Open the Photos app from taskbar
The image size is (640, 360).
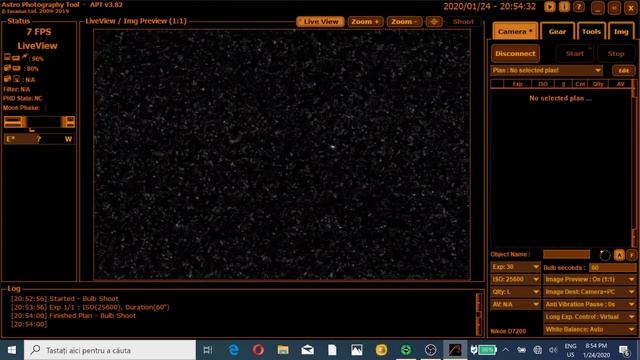click(x=356, y=350)
